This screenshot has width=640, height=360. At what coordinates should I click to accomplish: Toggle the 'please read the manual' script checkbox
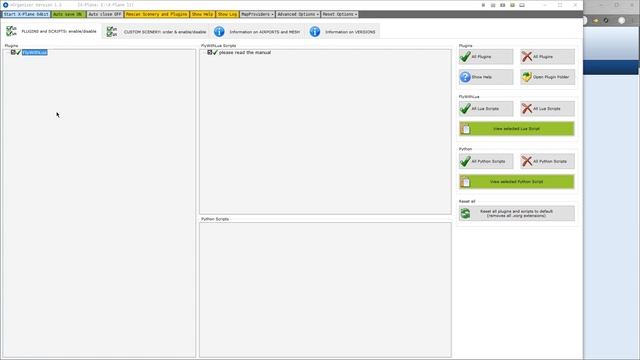(x=210, y=52)
